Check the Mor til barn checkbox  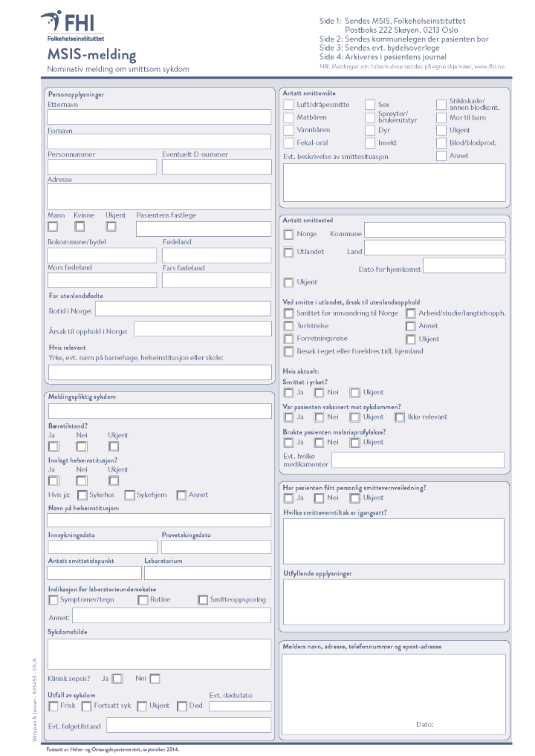tap(441, 118)
